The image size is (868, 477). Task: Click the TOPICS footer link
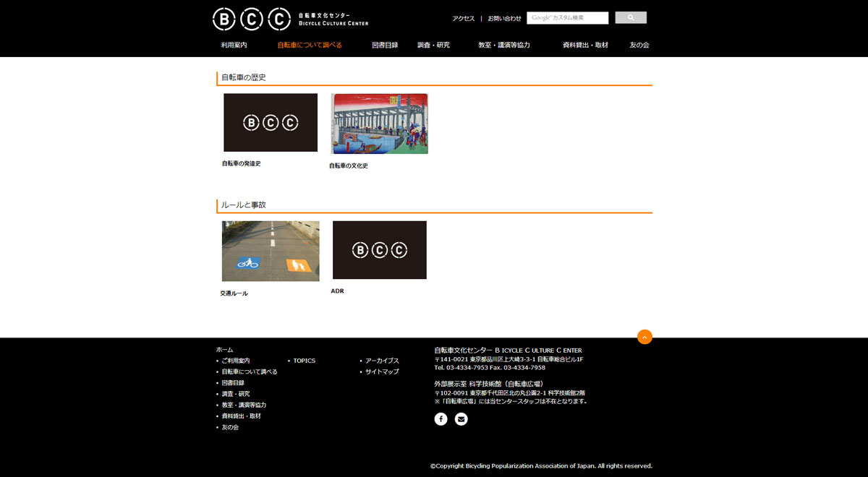[x=304, y=361]
